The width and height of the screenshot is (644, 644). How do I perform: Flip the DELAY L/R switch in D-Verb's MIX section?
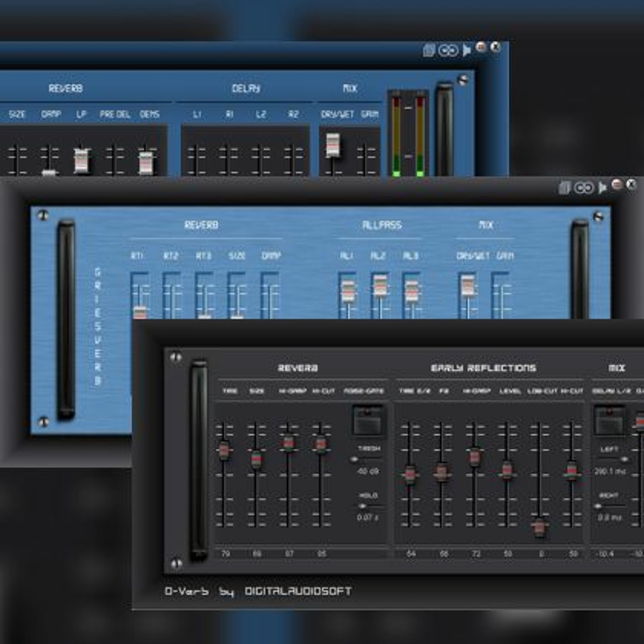(609, 419)
